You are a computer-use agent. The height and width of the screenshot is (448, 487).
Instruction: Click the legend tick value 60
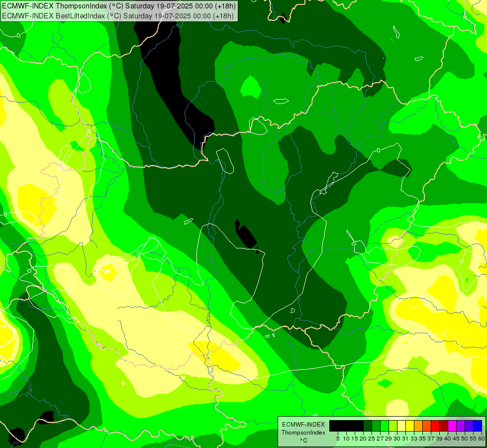482,439
